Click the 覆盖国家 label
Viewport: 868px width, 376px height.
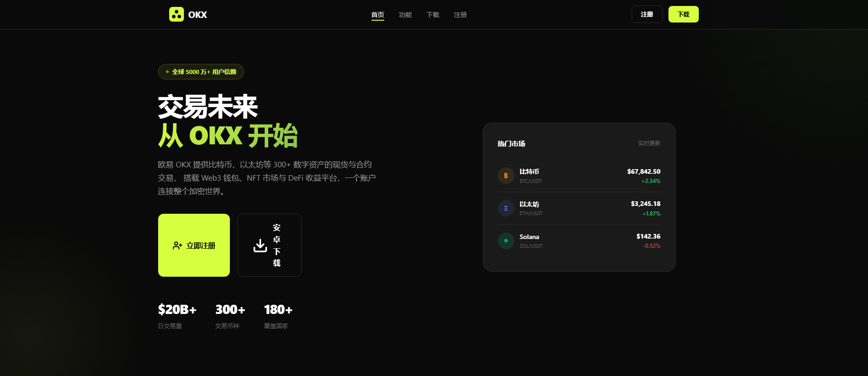pos(276,326)
